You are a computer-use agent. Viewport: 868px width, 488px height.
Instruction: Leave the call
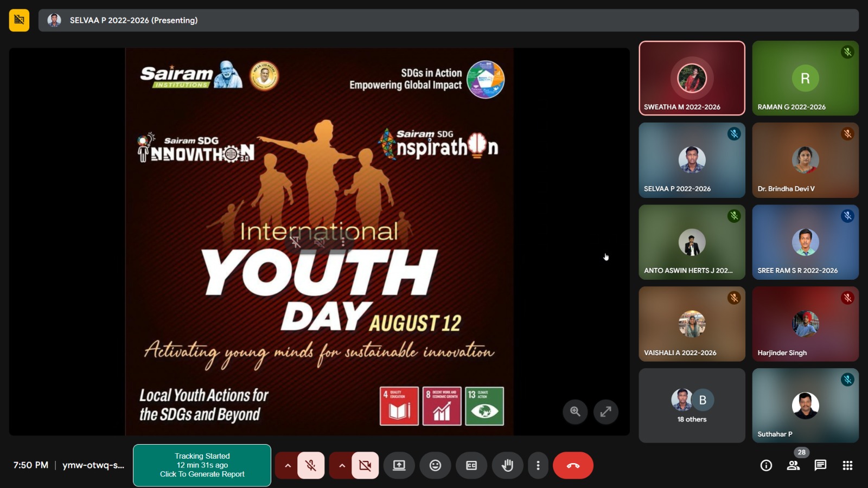click(x=573, y=465)
